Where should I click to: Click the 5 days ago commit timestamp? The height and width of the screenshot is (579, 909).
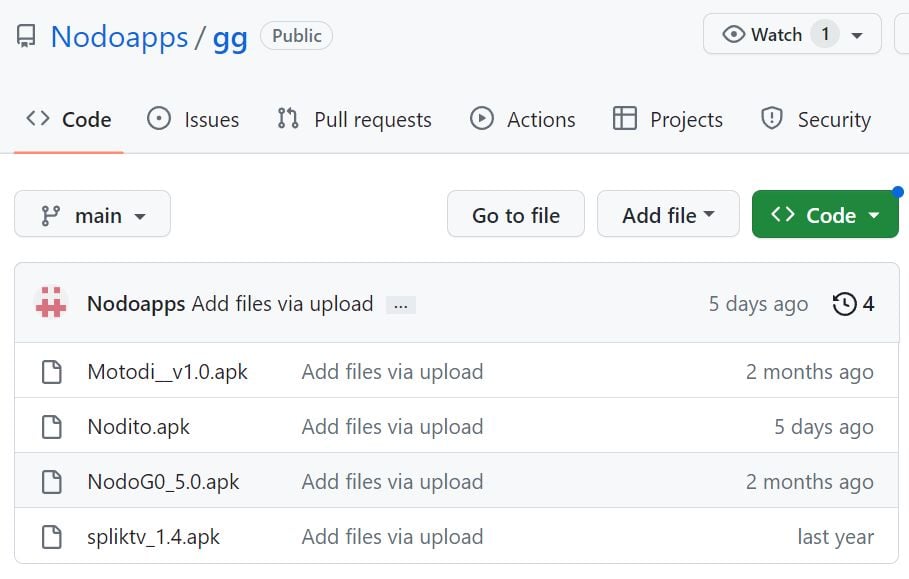[758, 304]
